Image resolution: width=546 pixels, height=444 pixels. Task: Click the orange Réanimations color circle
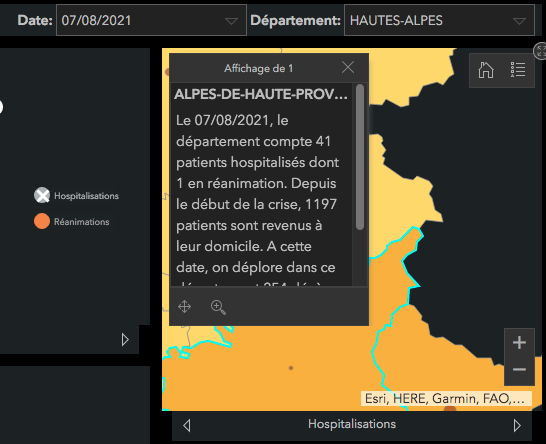pos(42,221)
